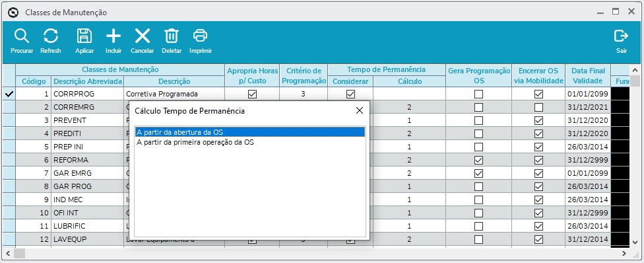Screen dimensions: 644x263
Task: Delete the record with Deletar trash icon
Action: pos(172,36)
